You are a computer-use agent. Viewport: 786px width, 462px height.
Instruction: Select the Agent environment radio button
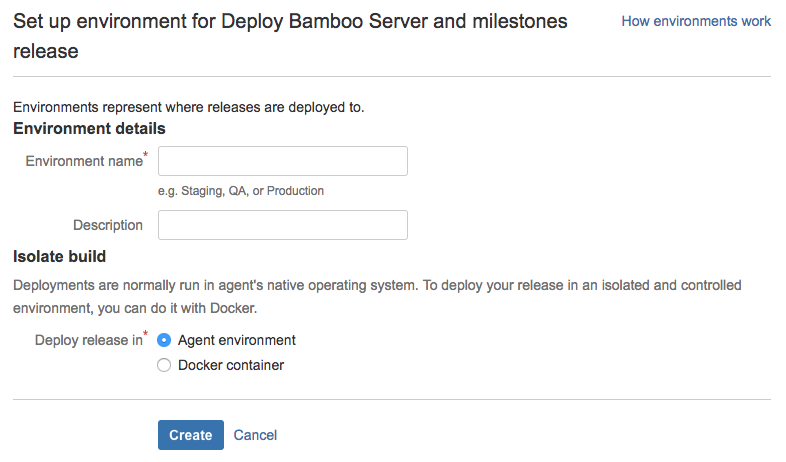(164, 340)
